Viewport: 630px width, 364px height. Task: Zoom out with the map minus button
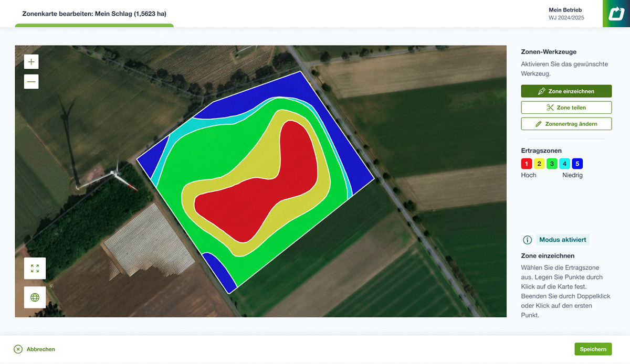(31, 81)
